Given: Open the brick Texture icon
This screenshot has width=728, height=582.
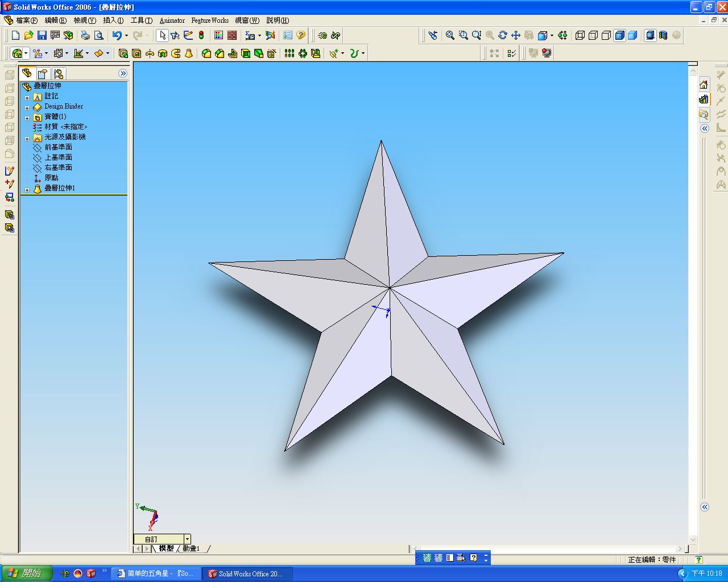Looking at the screenshot, I should (232, 35).
